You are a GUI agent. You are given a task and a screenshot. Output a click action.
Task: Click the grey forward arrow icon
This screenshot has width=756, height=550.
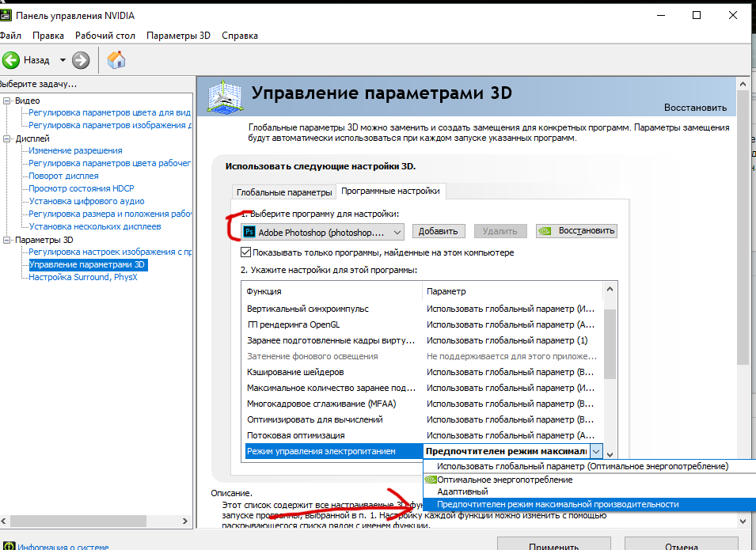[x=81, y=60]
